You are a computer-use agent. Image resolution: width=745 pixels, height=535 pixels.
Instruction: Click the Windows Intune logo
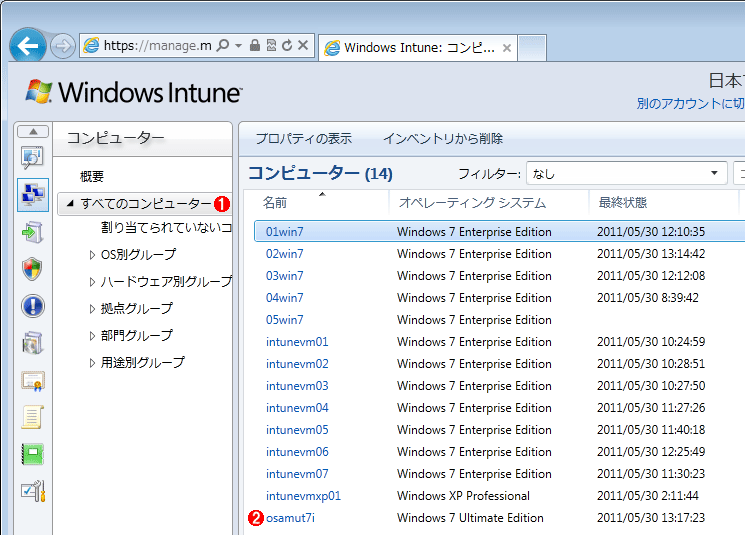(134, 92)
